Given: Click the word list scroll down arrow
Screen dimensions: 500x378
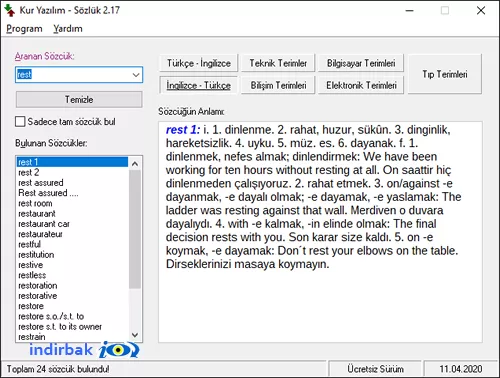Looking at the screenshot, I should pos(135,335).
